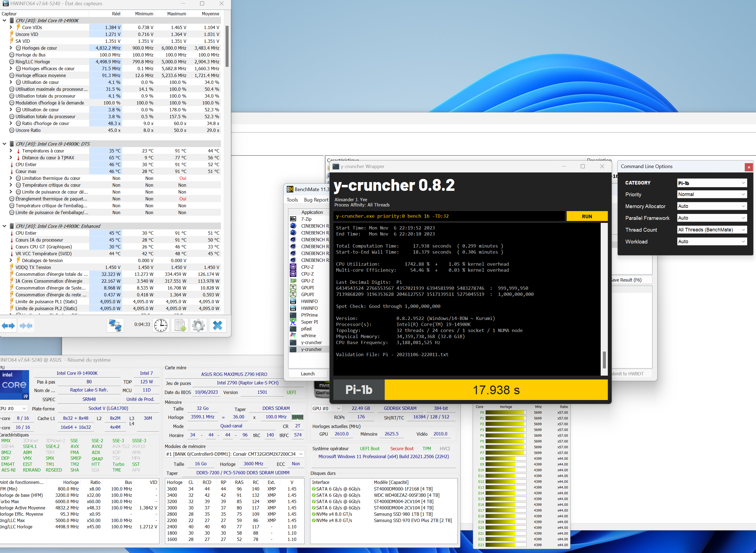Open the Bug Report menu in BenchMate
Screen dimensions: 756x553
click(316, 200)
